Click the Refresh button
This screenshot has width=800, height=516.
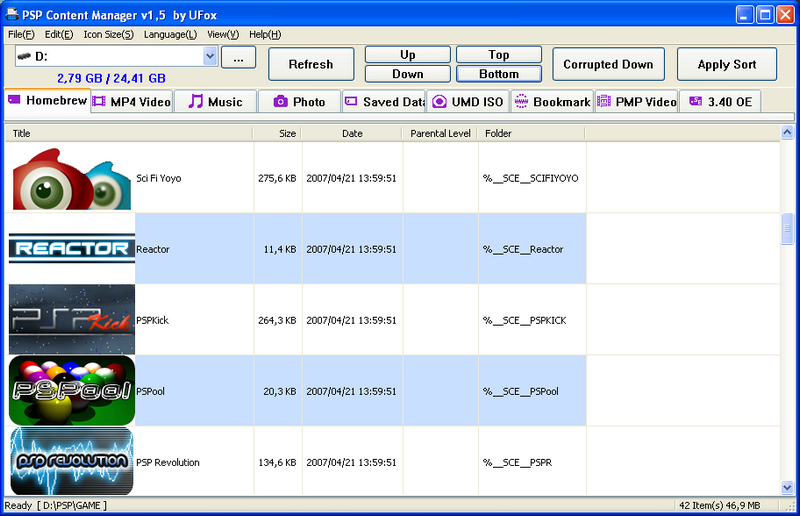tap(311, 64)
